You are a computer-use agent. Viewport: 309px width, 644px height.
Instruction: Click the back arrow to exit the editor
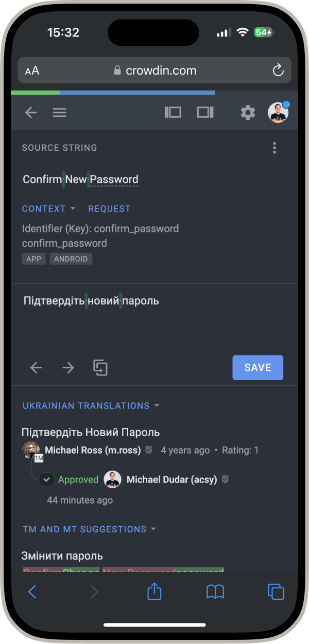30,112
